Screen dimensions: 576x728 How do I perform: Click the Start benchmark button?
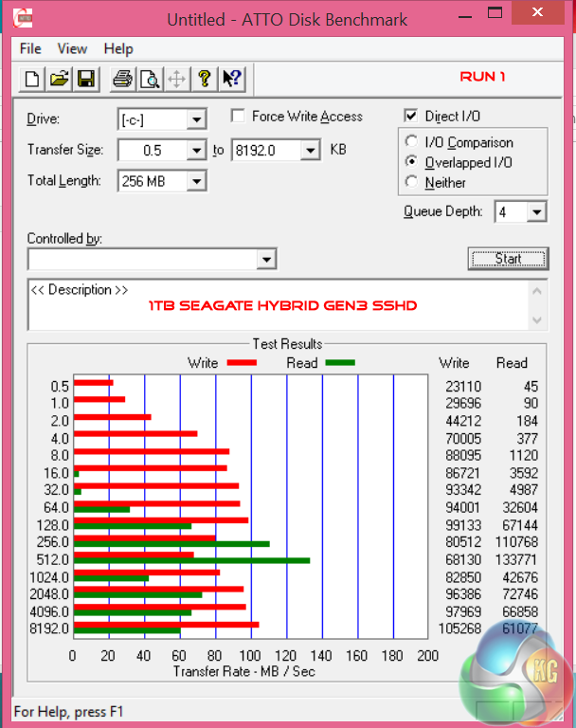508,259
